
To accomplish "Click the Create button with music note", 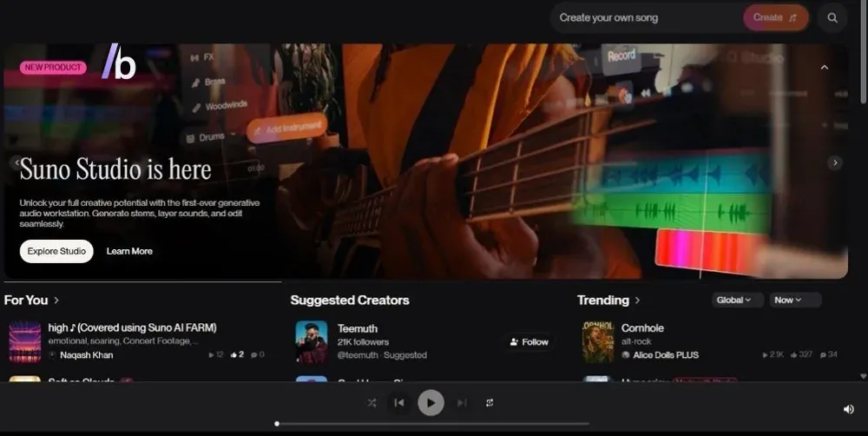I will coord(775,17).
